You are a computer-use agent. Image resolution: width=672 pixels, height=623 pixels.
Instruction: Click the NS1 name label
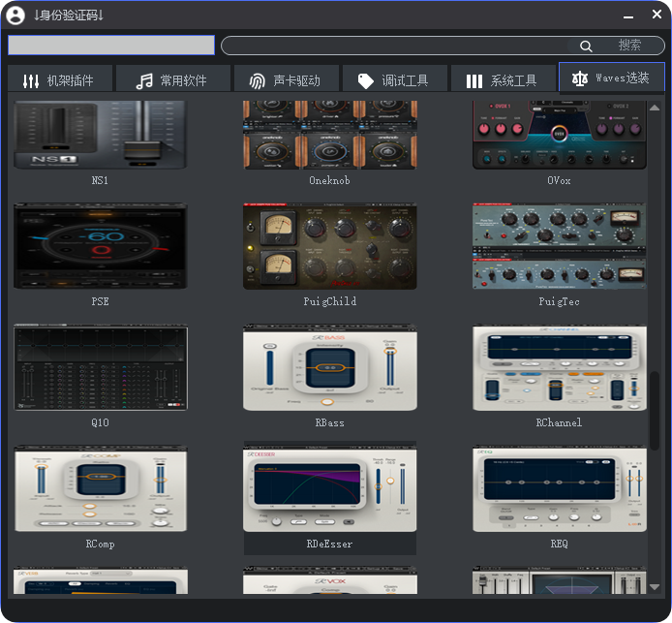(x=100, y=180)
